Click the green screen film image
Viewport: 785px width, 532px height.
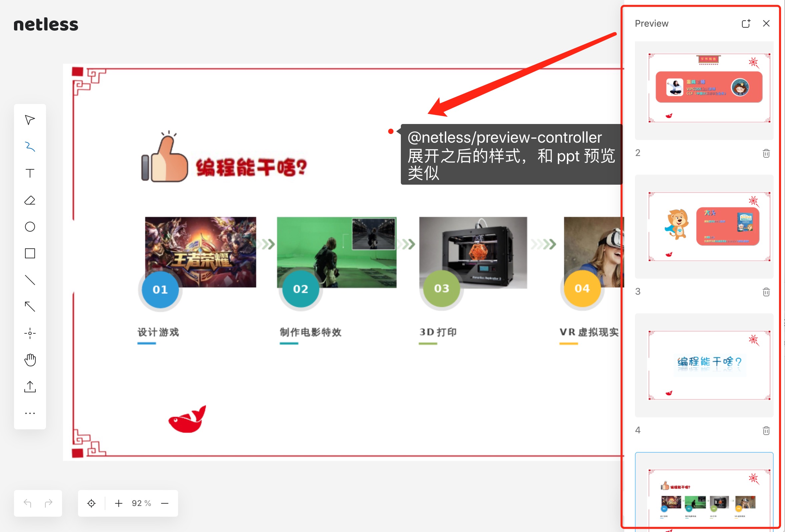tap(337, 252)
